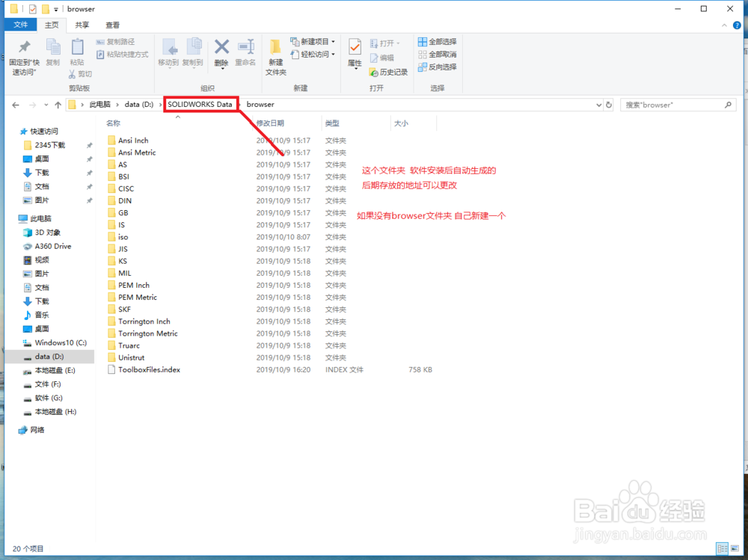748x560 pixels.
Task: Open A360 Drive in the sidebar
Action: pos(52,246)
